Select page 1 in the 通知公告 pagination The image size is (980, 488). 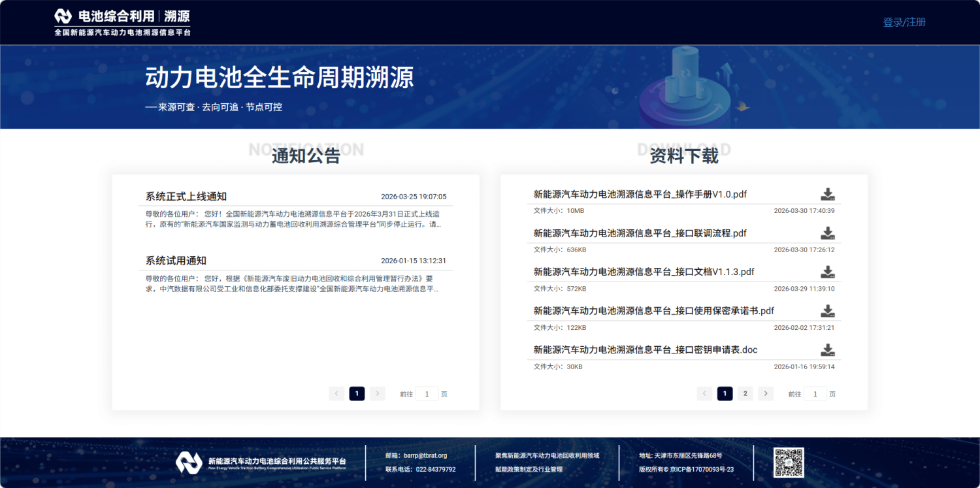click(357, 393)
